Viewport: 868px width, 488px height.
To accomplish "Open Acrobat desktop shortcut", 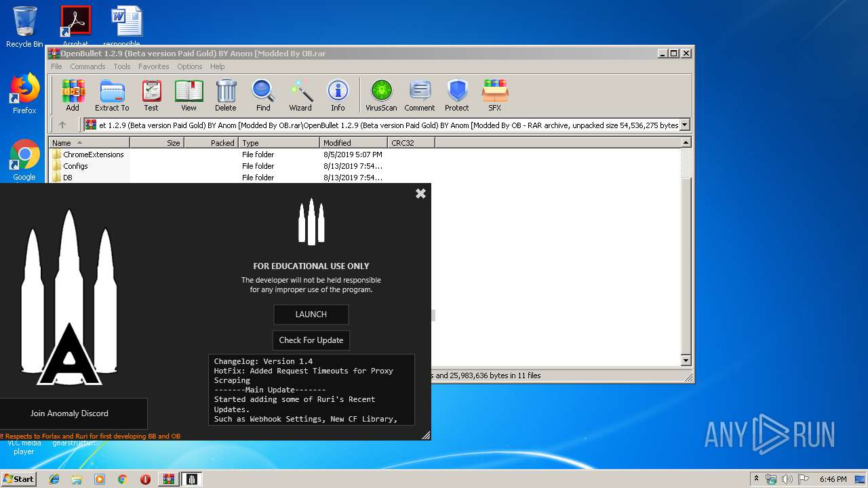I will click(75, 26).
